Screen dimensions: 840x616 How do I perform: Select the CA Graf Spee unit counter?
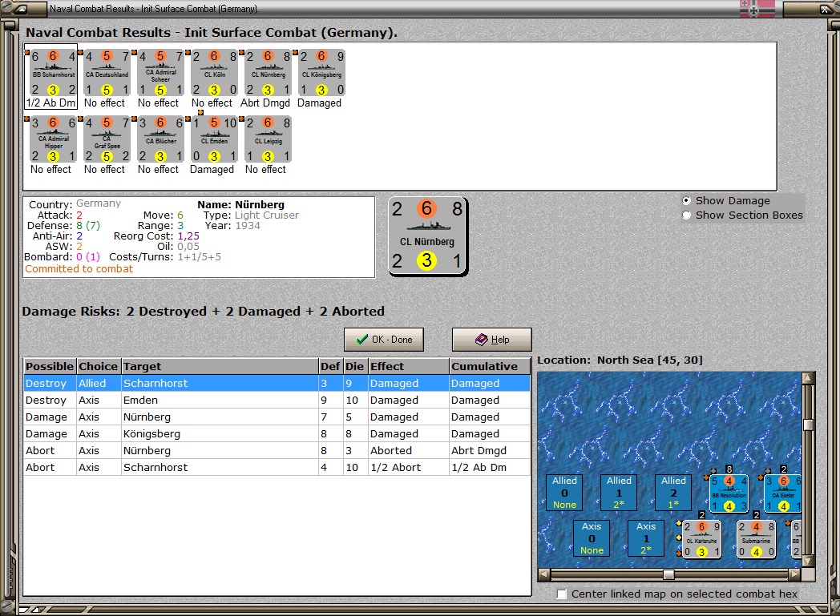point(107,139)
